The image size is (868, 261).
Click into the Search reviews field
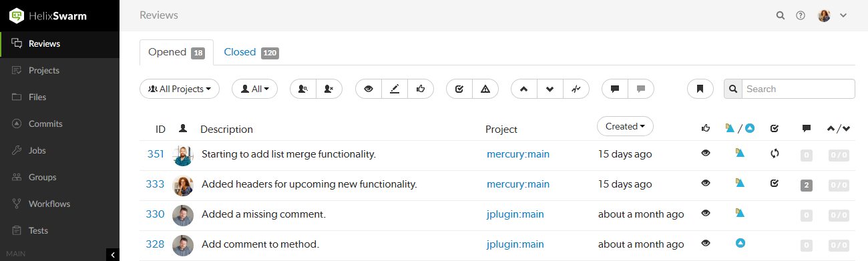798,89
